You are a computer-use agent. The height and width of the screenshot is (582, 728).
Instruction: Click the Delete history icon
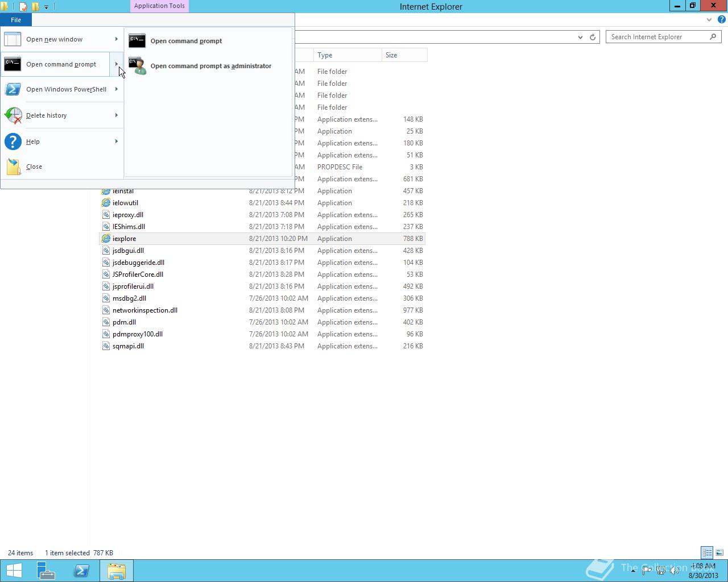point(13,115)
